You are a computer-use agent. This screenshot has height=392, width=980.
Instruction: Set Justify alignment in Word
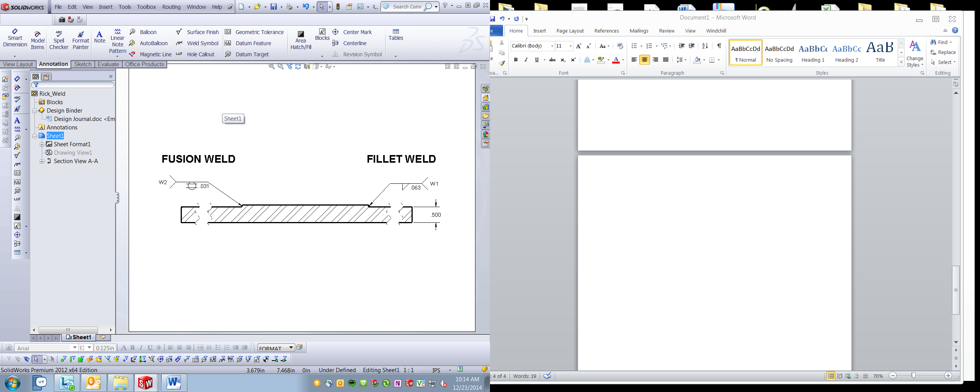[666, 60]
